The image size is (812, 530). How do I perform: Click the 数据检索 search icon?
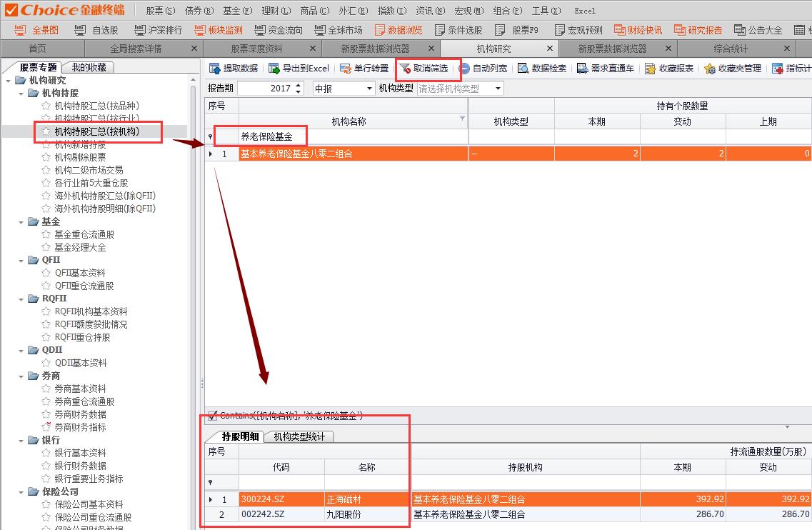(x=523, y=69)
